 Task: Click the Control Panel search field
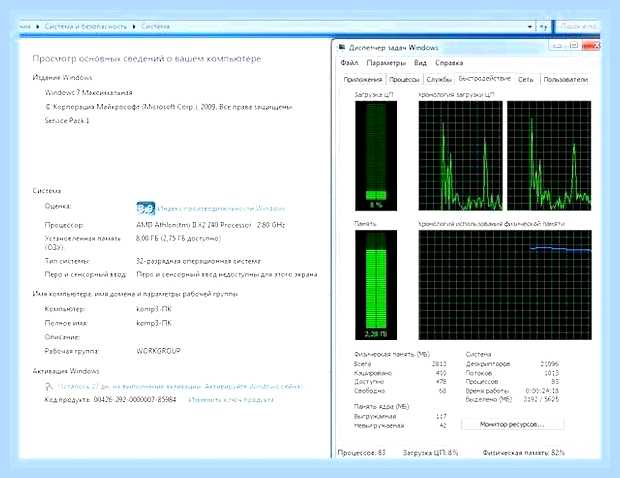coord(577,26)
